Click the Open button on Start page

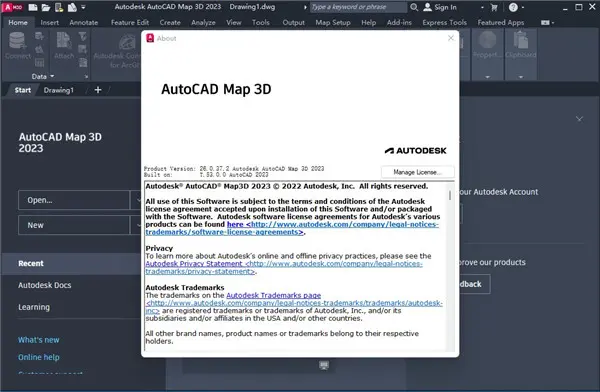pos(73,200)
